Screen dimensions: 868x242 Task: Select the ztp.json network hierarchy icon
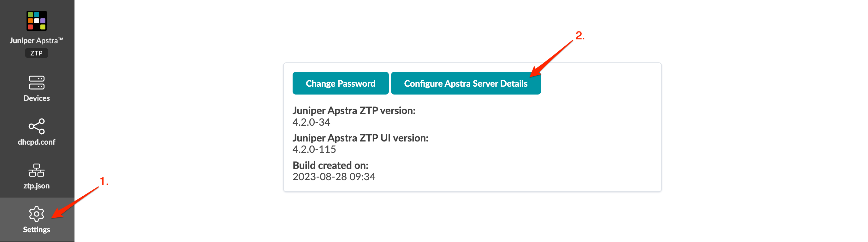[36, 170]
